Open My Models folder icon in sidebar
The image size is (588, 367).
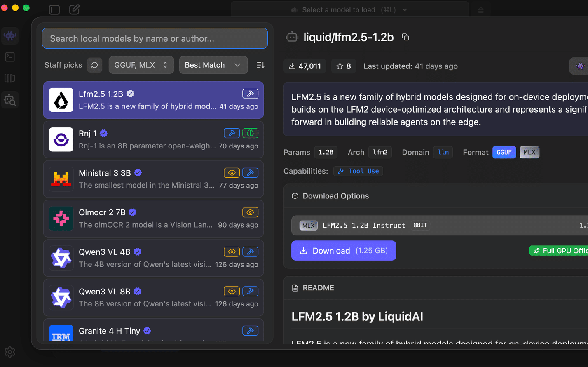(10, 78)
